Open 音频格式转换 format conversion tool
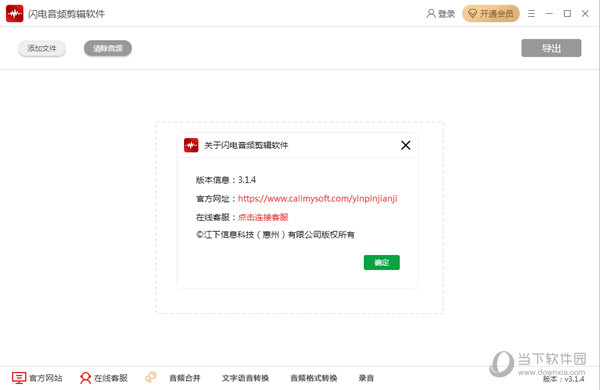 314,378
